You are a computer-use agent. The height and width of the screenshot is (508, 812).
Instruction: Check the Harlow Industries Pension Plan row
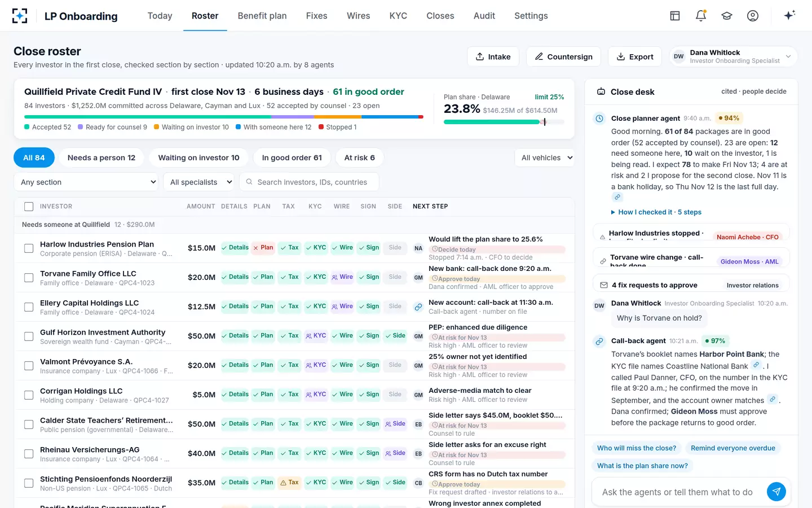point(29,248)
